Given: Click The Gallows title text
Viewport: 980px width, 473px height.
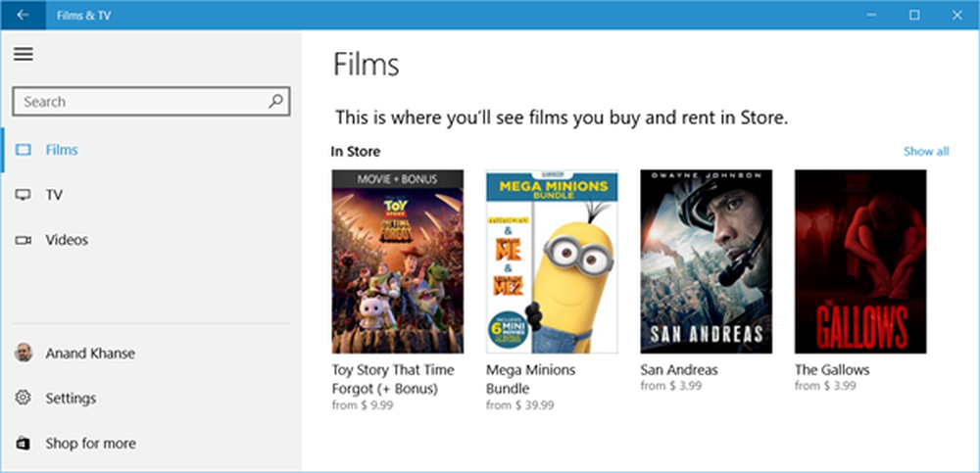Looking at the screenshot, I should click(x=832, y=370).
